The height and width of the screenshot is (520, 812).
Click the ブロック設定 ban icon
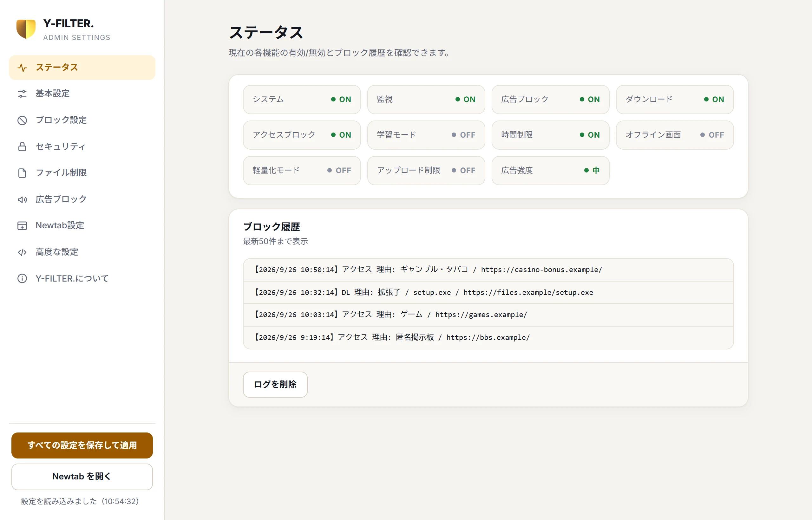(x=22, y=120)
